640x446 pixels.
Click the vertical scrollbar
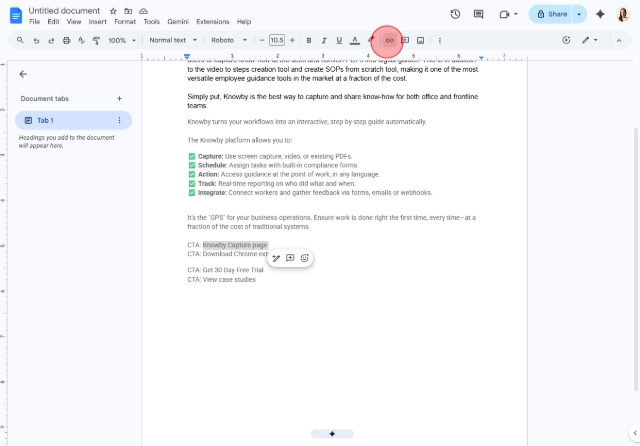[636, 260]
